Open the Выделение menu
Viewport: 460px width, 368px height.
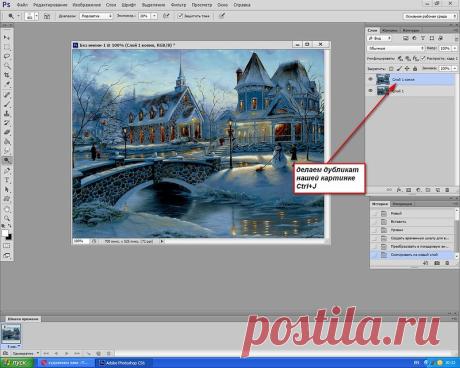[x=153, y=5]
